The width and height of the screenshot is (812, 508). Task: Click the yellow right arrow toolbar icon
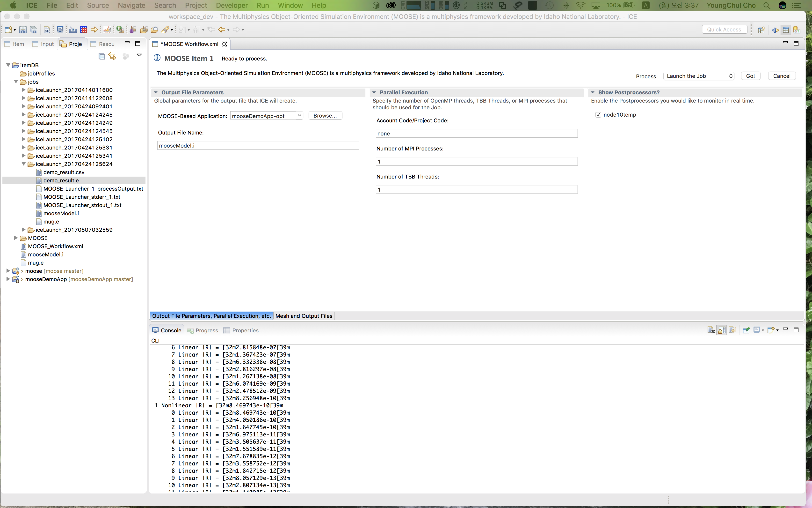[94, 30]
